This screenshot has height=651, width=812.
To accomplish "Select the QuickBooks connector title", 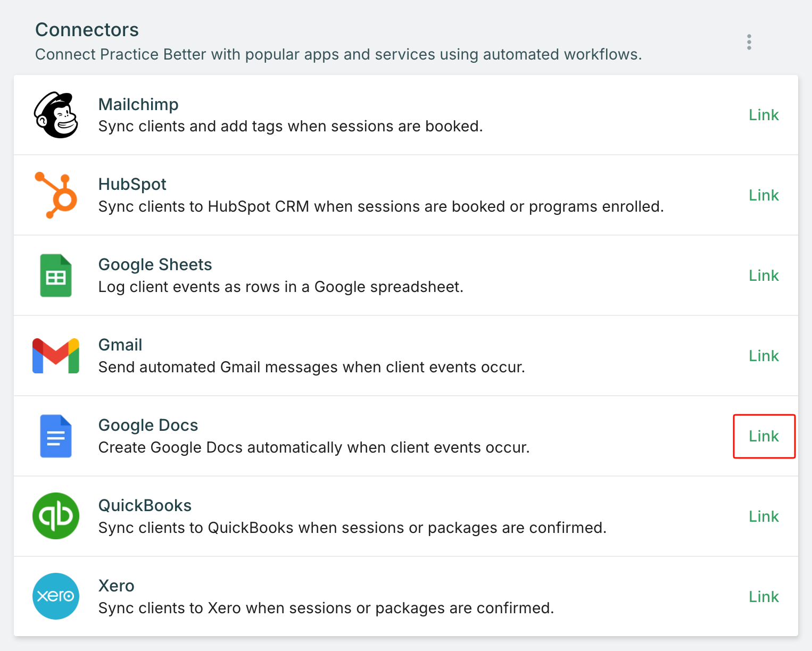I will tap(145, 505).
